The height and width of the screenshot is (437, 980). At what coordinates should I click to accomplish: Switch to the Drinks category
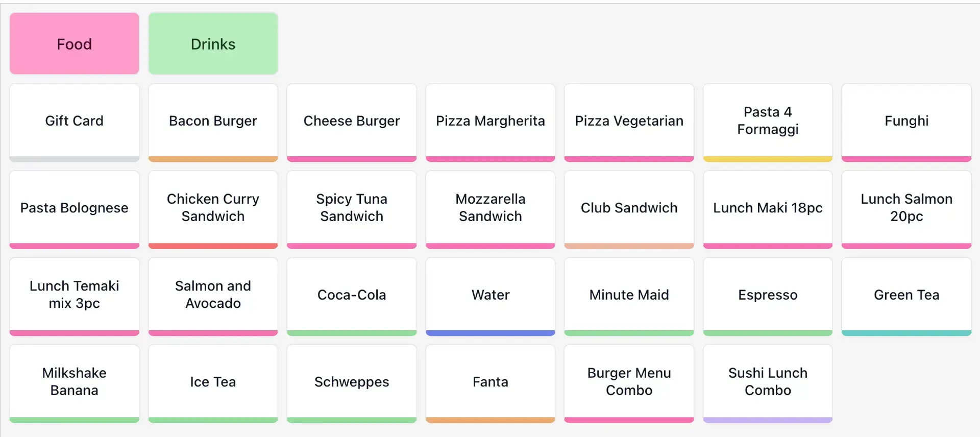(x=213, y=44)
